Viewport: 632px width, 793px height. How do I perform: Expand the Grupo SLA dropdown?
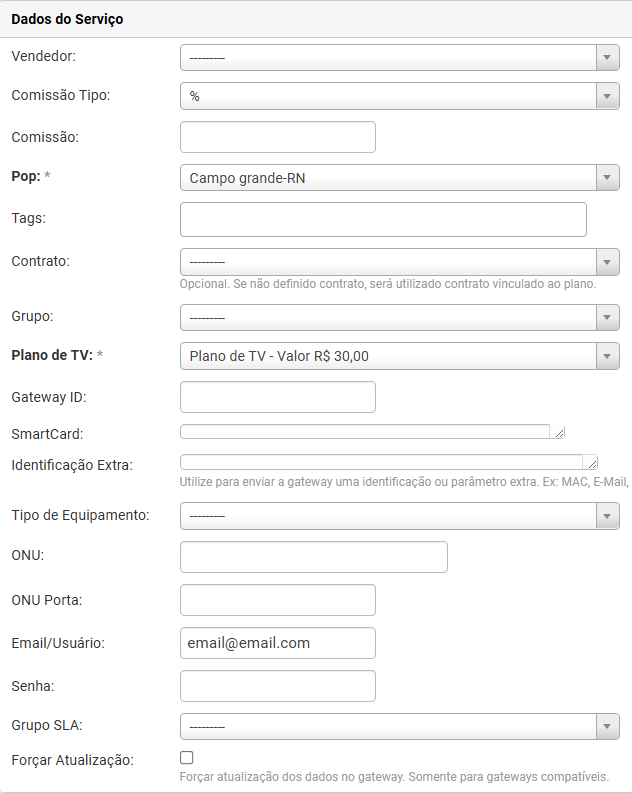point(399,726)
